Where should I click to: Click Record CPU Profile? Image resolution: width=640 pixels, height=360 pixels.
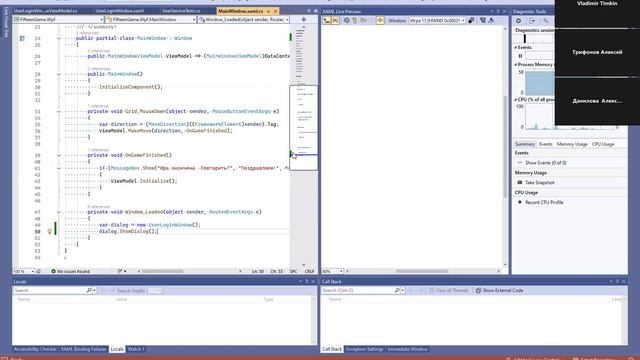(x=544, y=202)
